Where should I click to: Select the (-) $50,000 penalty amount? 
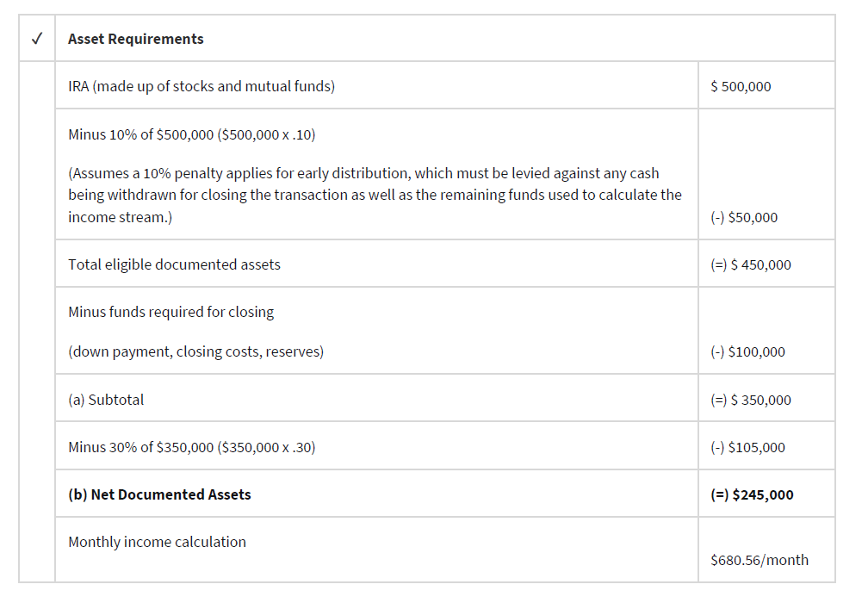tap(744, 217)
